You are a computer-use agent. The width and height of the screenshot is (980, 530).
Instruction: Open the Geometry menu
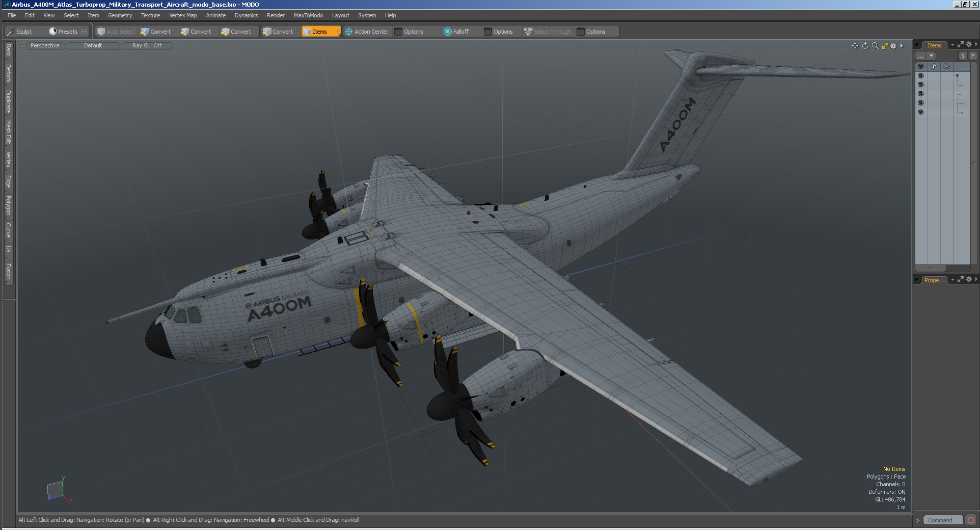[x=120, y=15]
